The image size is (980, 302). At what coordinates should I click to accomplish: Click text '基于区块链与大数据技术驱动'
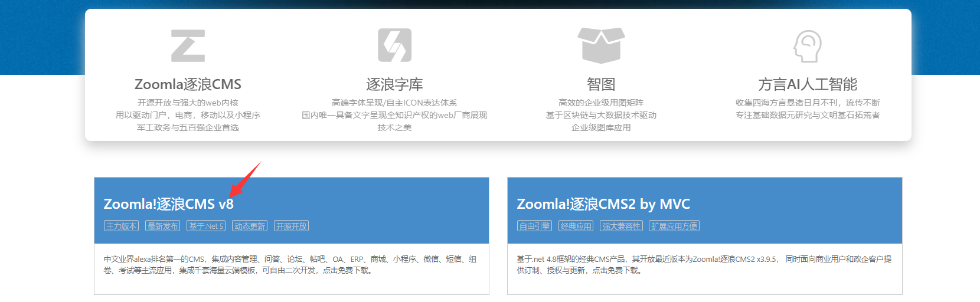coord(601,115)
